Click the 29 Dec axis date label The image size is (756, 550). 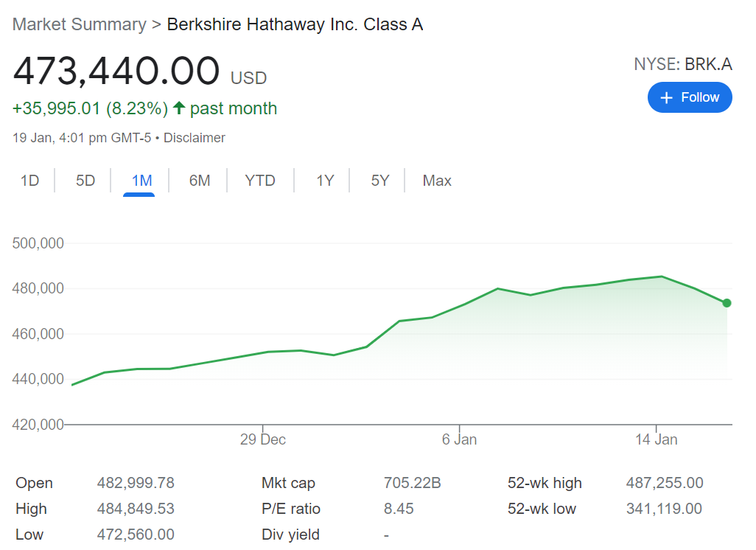(263, 439)
